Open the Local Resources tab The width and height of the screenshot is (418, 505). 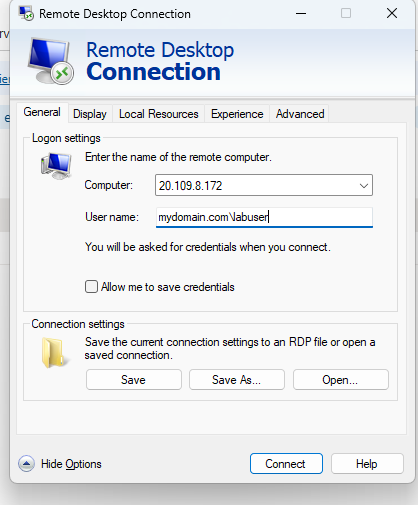(x=159, y=114)
